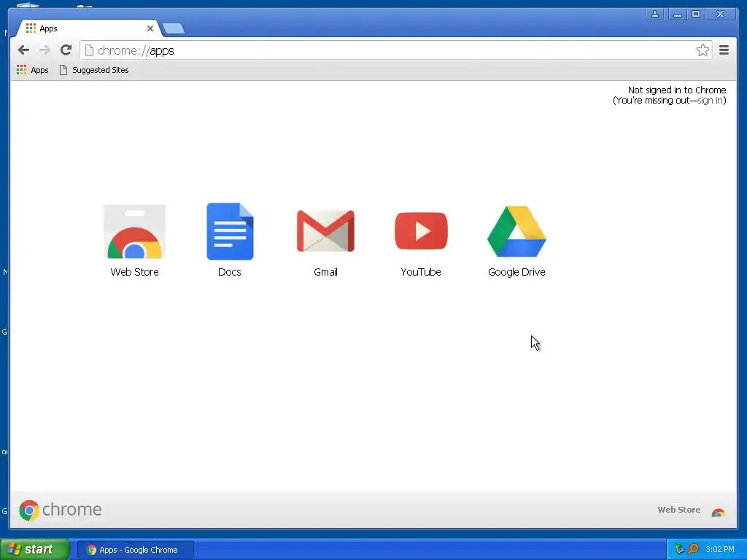Open the Apps bookmark shortcut
The width and height of the screenshot is (747, 560).
(32, 70)
